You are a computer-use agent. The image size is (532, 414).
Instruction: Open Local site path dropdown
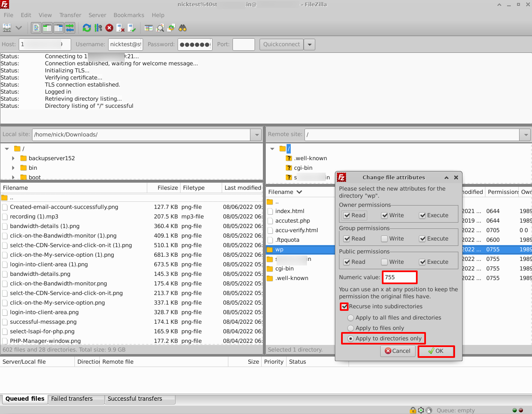[257, 135]
